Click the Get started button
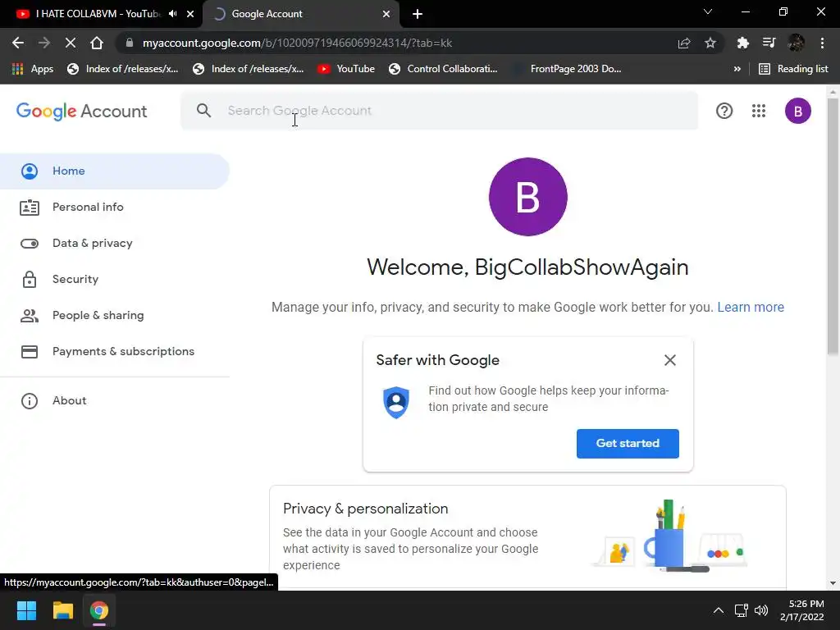Screen dimensions: 840x630 [628, 444]
